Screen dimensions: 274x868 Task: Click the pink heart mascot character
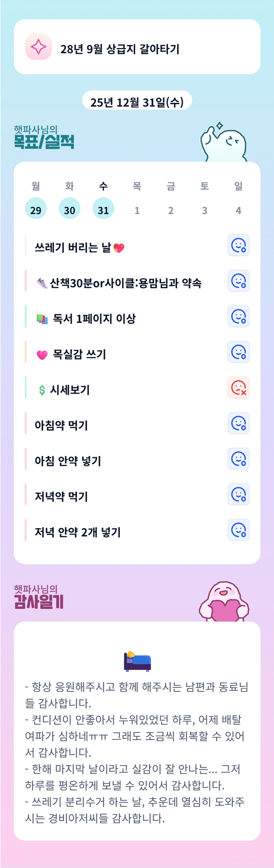tap(224, 602)
